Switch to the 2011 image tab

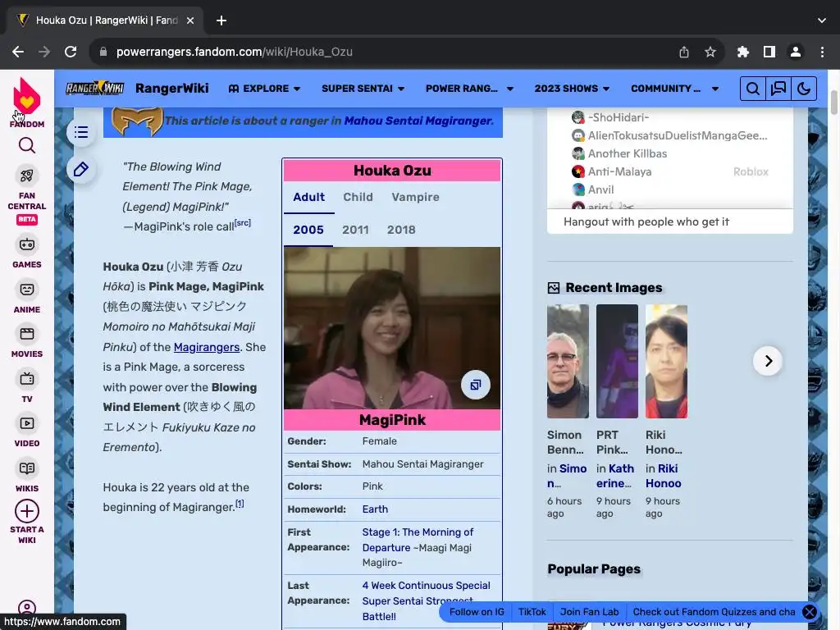pos(355,230)
